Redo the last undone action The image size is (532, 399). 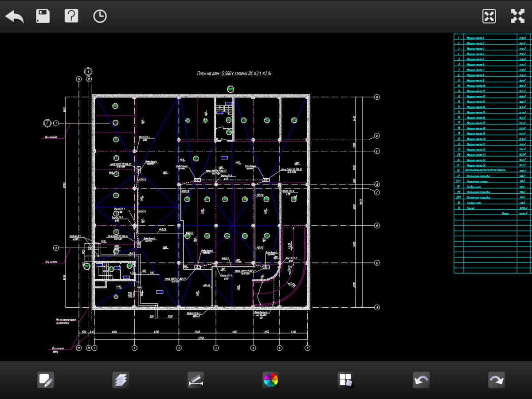[496, 380]
